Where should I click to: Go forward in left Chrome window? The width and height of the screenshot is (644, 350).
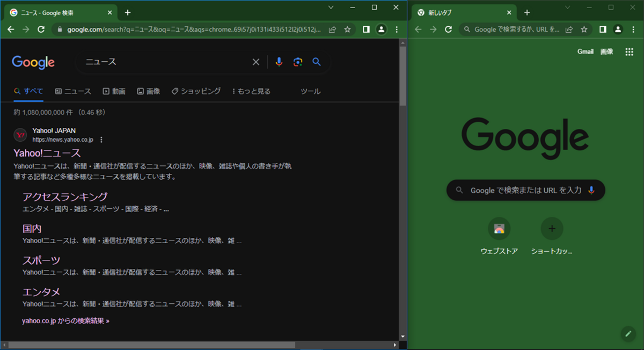(x=26, y=30)
